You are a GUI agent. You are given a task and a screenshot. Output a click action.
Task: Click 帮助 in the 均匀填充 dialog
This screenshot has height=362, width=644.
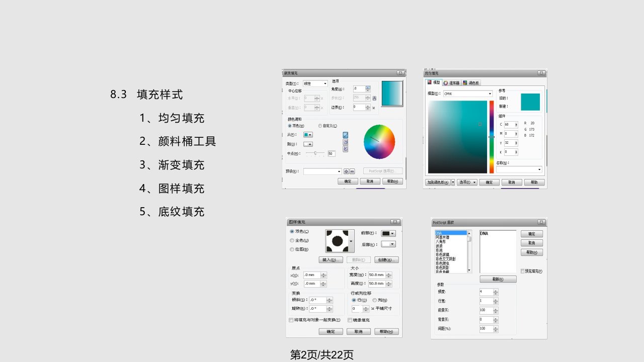[x=534, y=183]
